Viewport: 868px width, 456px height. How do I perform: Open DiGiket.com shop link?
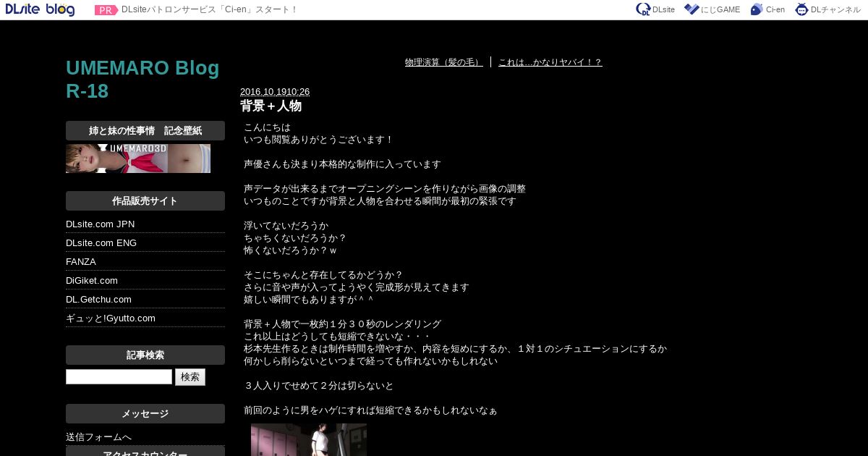click(92, 281)
